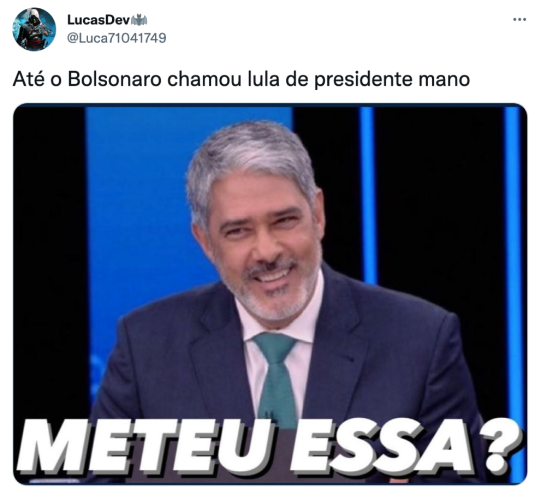Viewport: 539px width, 493px height.
Task: Open the attached meme image
Action: pyautogui.click(x=270, y=294)
